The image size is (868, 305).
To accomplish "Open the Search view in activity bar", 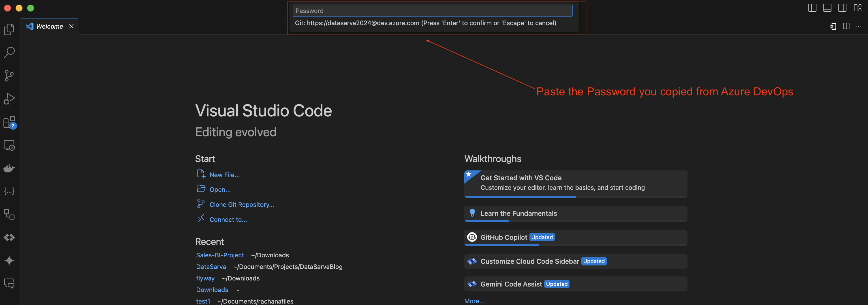I will pos(9,52).
